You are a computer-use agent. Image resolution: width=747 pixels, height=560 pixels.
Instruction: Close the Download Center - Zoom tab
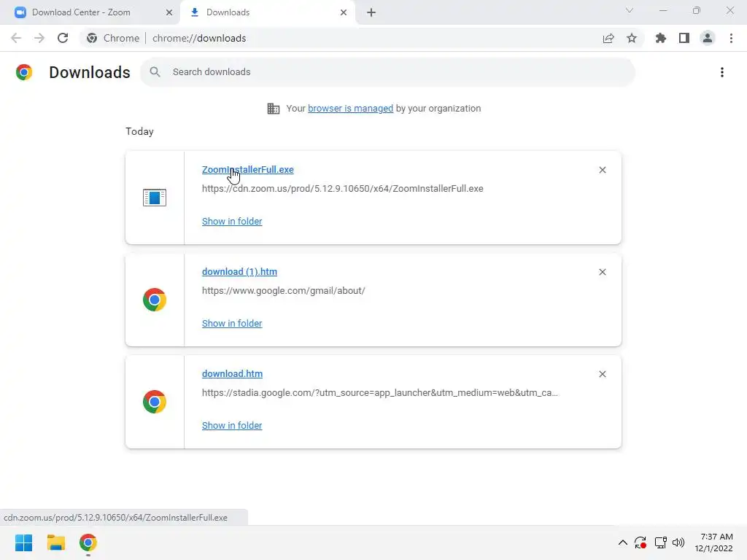pos(169,12)
